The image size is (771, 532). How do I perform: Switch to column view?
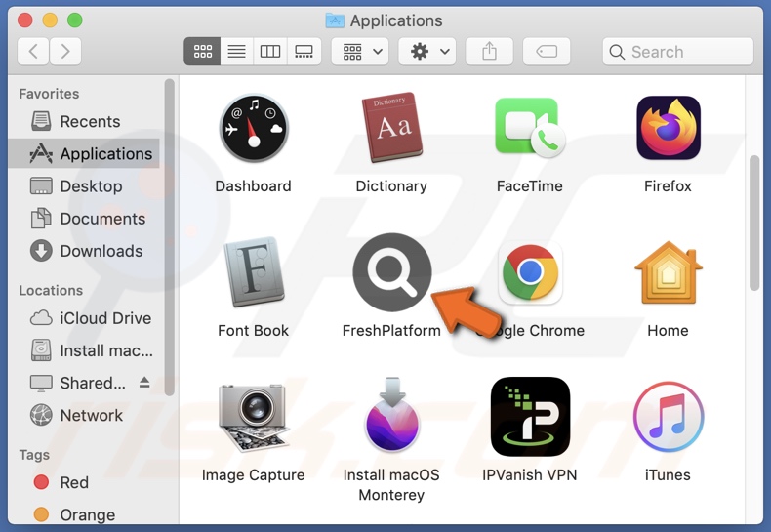tap(270, 51)
